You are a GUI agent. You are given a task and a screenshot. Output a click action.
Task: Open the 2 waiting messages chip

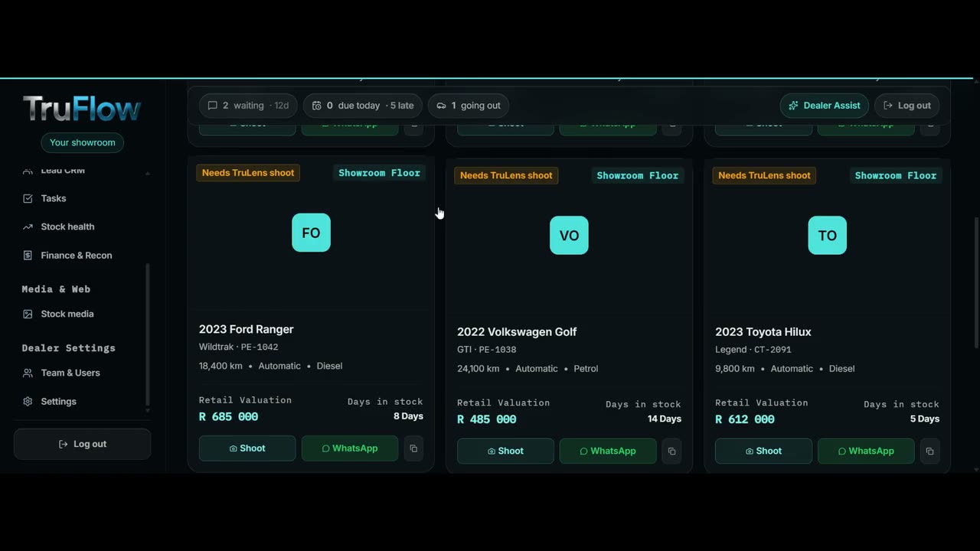[248, 106]
